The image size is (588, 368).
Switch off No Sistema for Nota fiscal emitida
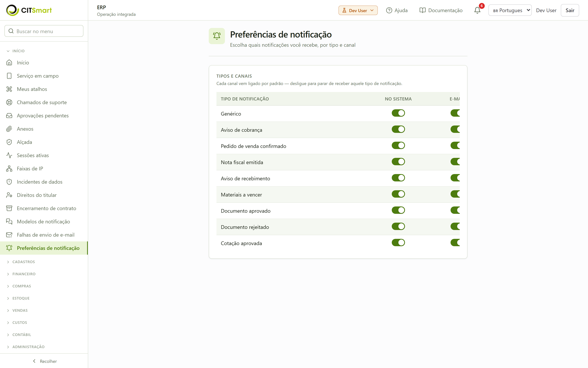(x=398, y=162)
